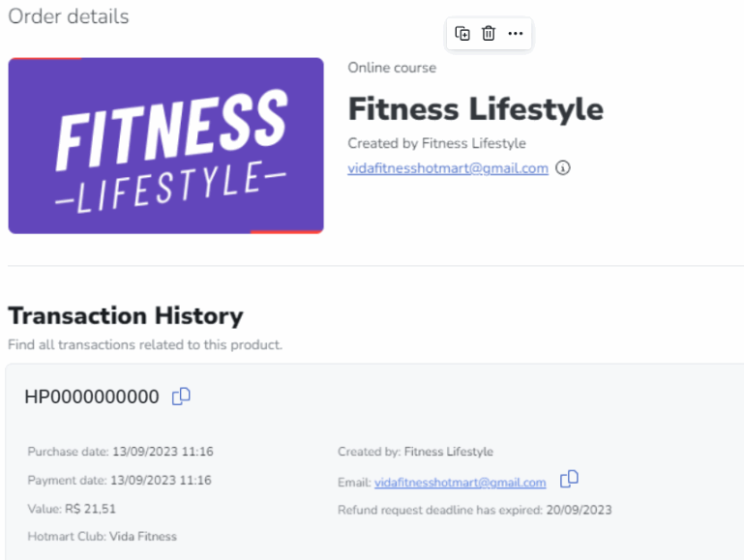Click Hotmart Club: Vida Fitness text
The height and width of the screenshot is (560, 744).
102,536
